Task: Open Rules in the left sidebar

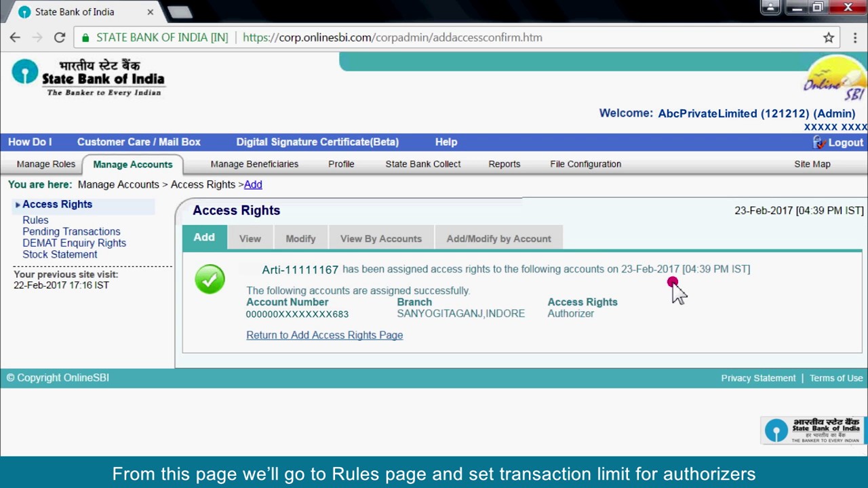Action: pyautogui.click(x=35, y=220)
